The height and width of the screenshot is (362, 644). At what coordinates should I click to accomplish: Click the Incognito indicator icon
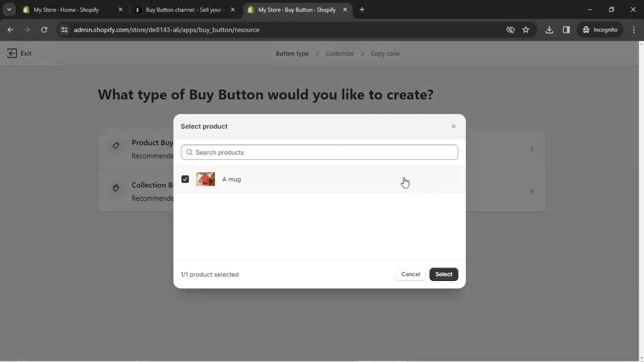586,29
